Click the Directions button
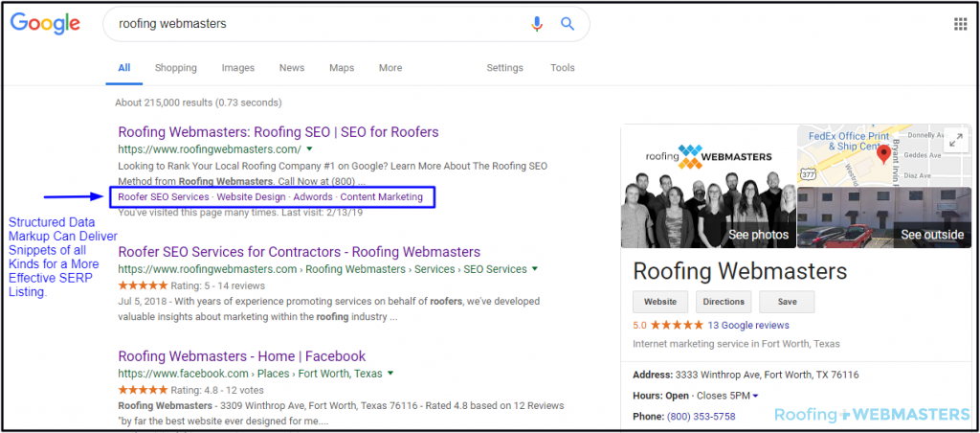 724,302
